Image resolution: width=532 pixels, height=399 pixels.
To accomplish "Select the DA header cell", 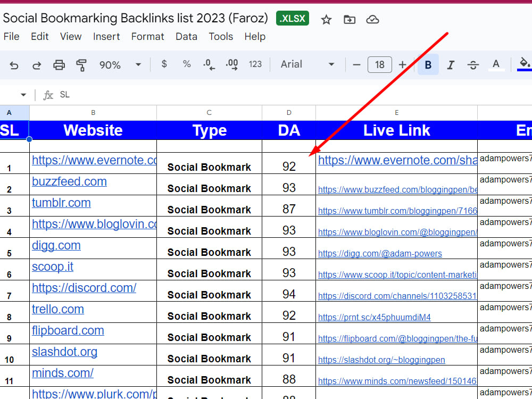I will (289, 130).
